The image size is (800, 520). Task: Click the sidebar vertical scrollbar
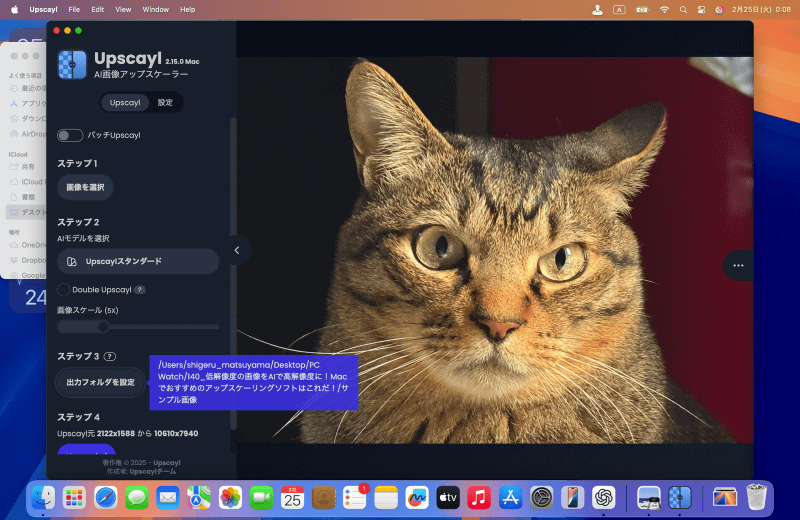[x=233, y=273]
